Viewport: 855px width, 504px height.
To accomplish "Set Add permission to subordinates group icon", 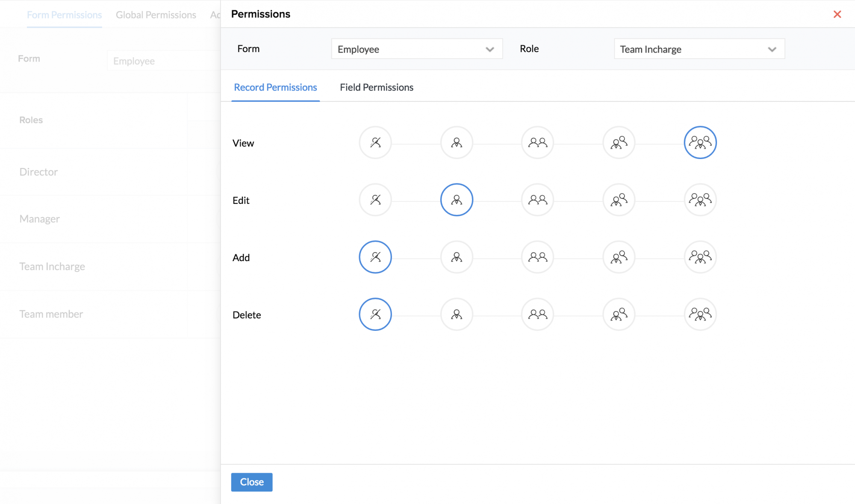I will [619, 257].
